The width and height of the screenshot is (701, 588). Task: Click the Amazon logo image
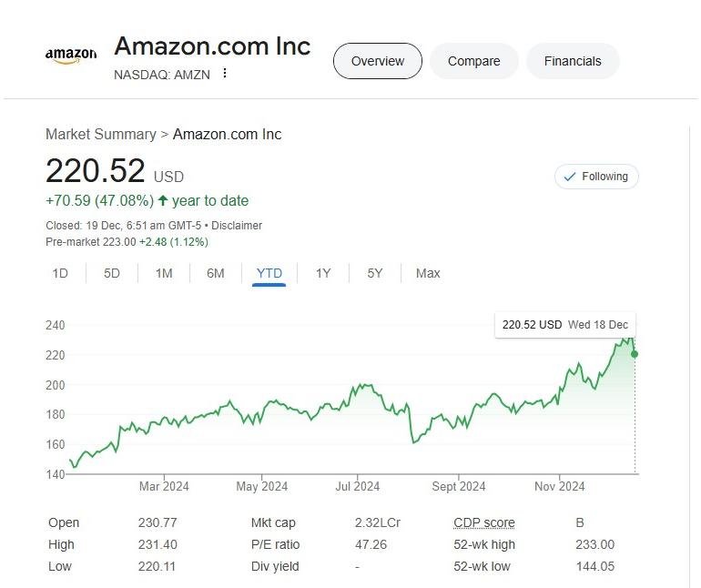tap(71, 56)
